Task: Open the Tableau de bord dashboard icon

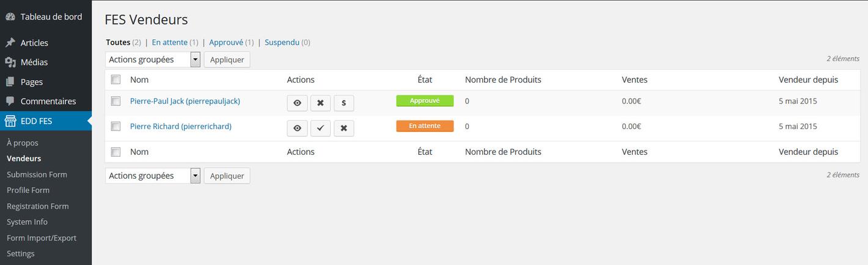Action: 10,17
